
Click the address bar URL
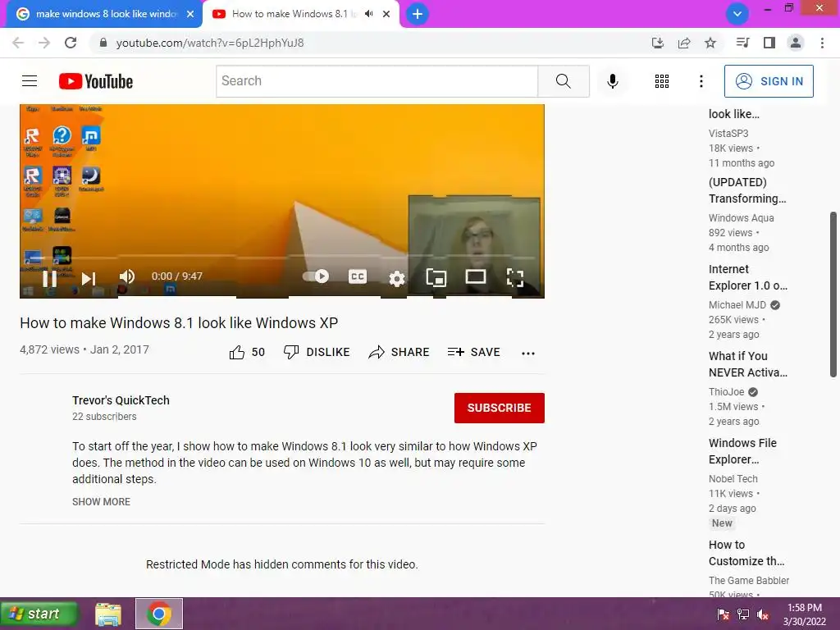pos(210,43)
